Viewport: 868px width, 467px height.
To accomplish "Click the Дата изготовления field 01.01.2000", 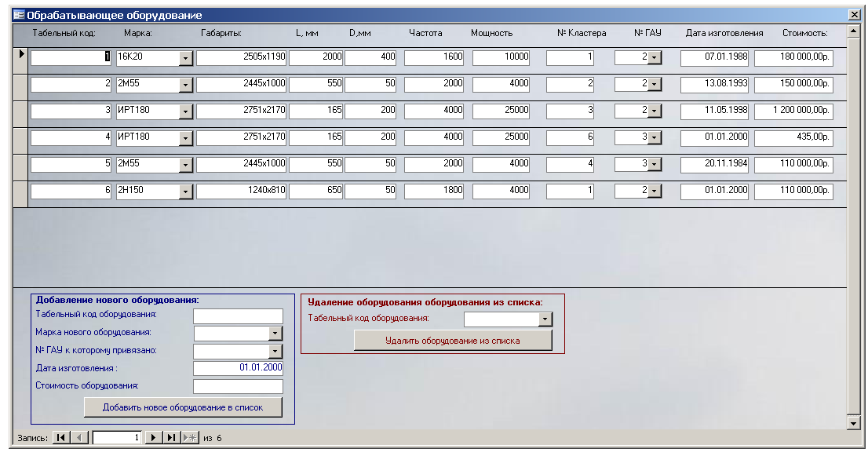I will (238, 367).
